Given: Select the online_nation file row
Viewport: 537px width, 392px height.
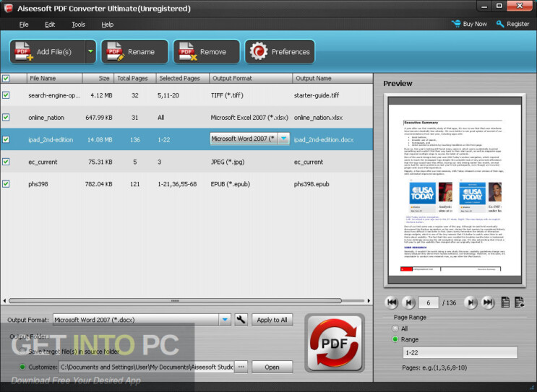Looking at the screenshot, I should click(186, 118).
